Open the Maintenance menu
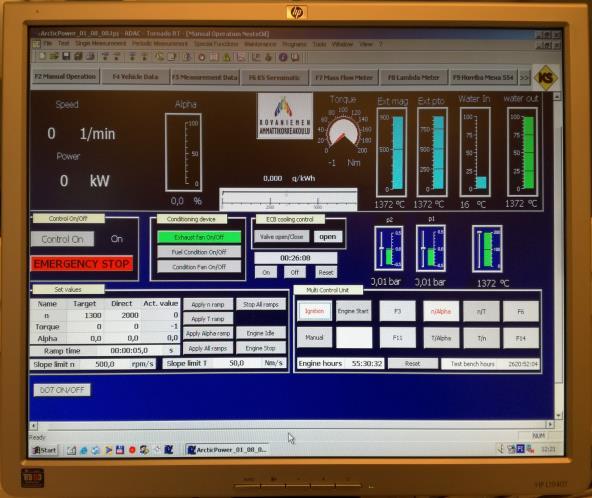 (x=260, y=44)
